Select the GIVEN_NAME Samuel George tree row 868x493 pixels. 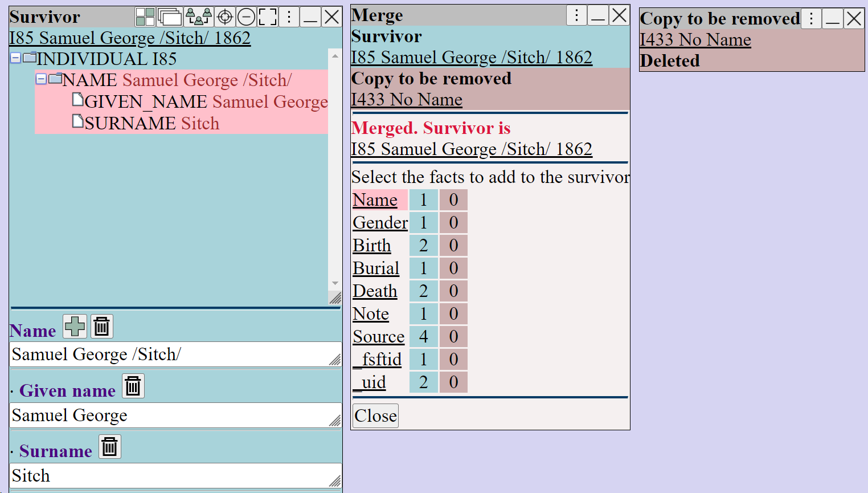(x=200, y=102)
